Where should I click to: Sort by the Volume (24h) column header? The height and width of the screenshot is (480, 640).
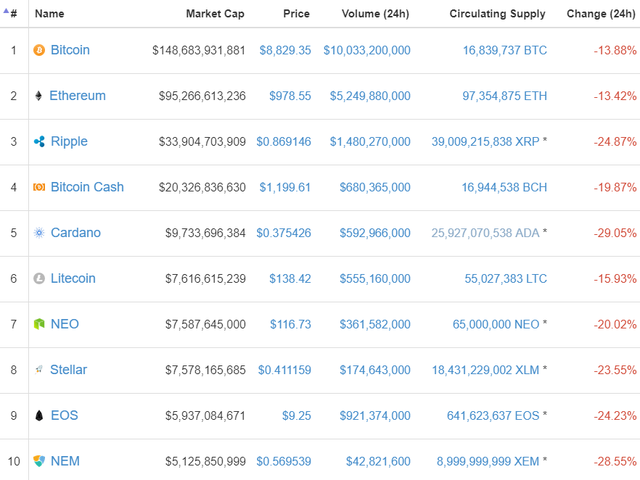(376, 14)
